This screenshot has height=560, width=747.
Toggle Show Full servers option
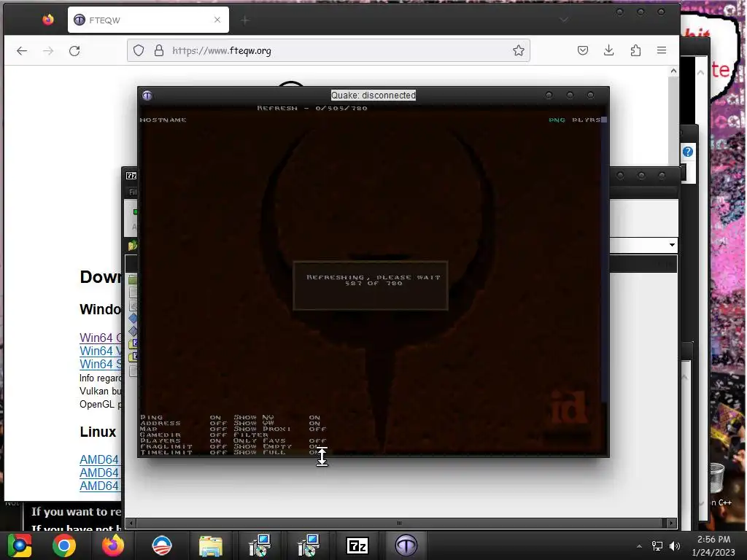point(276,452)
